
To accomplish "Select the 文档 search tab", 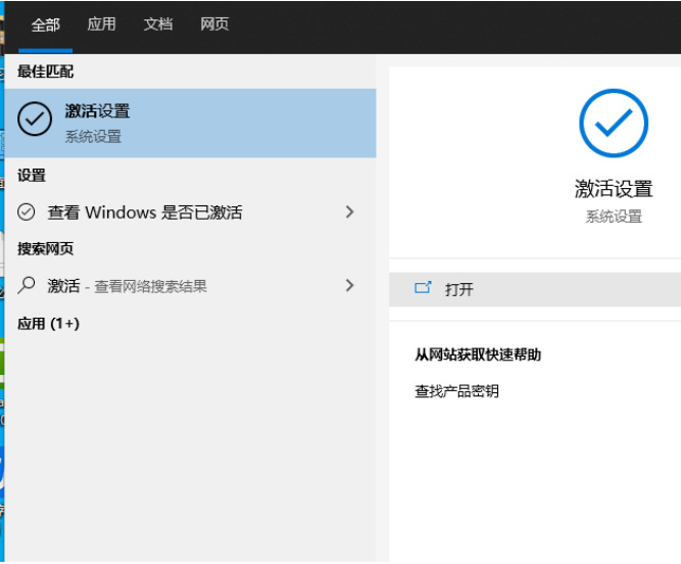I will point(158,24).
